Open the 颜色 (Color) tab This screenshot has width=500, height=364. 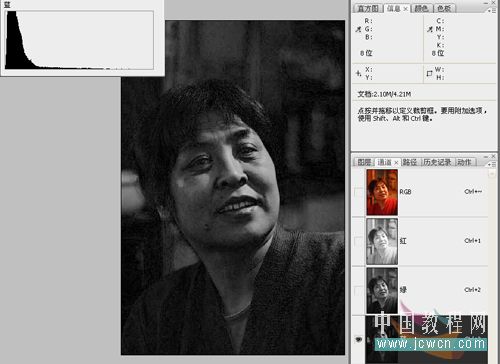pyautogui.click(x=421, y=9)
